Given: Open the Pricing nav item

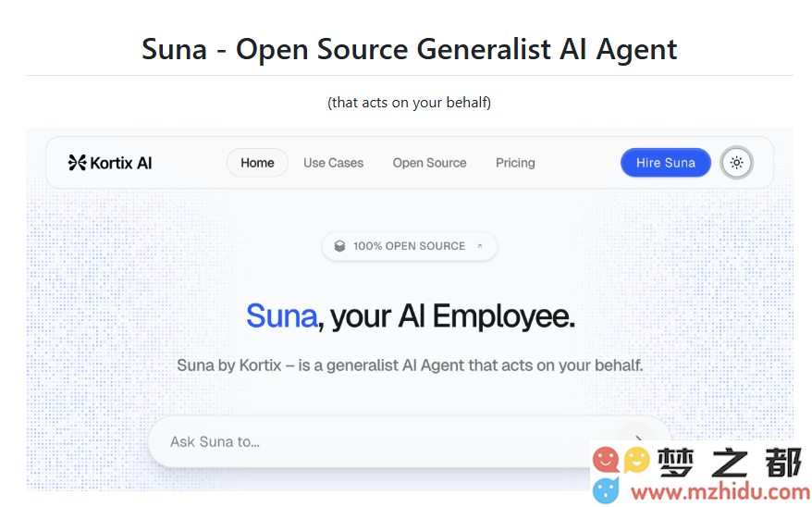Looking at the screenshot, I should pos(515,163).
